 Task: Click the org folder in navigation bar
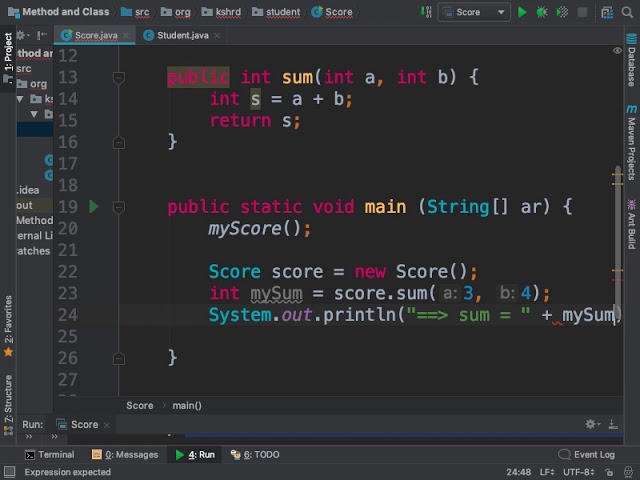(176, 12)
